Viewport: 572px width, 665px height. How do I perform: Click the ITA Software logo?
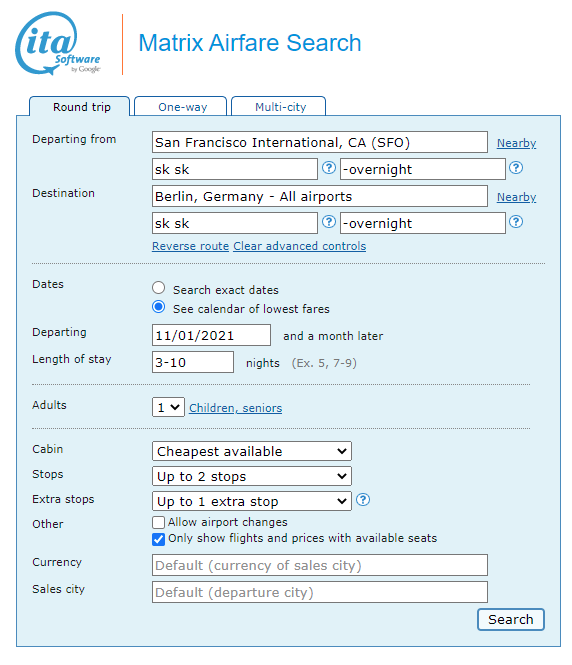click(58, 43)
